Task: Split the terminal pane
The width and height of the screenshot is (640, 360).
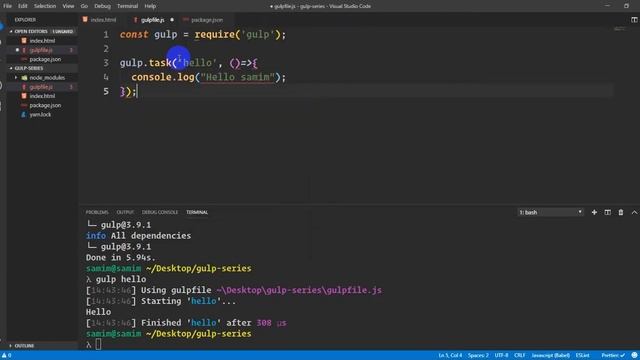Action: coord(608,212)
